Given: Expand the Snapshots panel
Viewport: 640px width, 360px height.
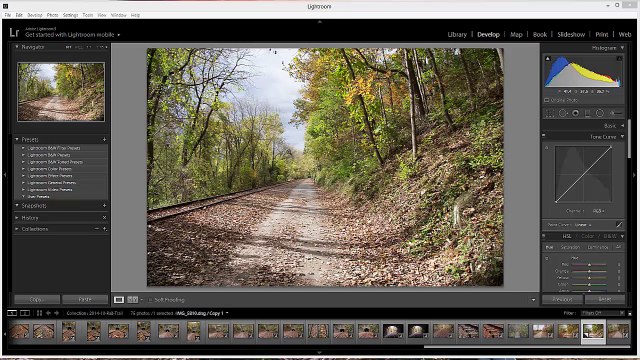Looking at the screenshot, I should pos(17,205).
